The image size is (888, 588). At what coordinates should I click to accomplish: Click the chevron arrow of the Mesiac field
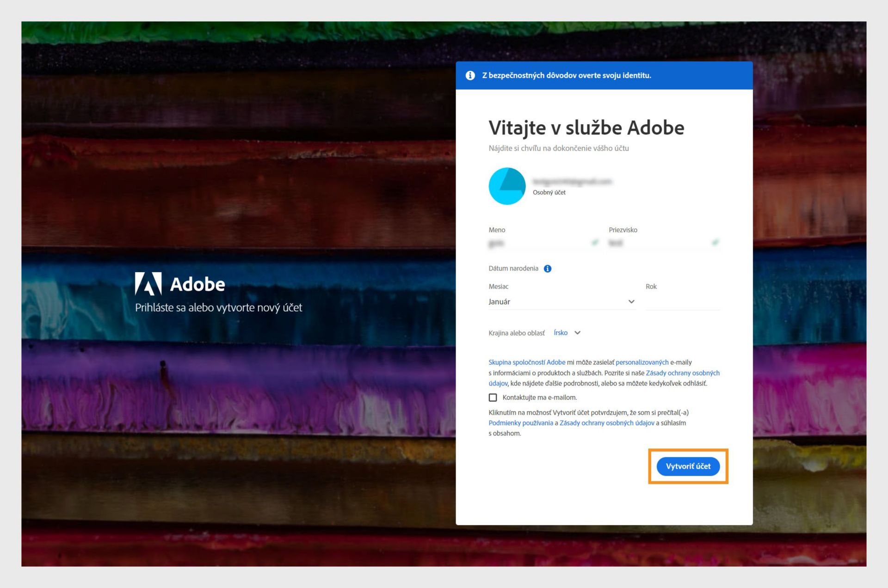click(631, 302)
